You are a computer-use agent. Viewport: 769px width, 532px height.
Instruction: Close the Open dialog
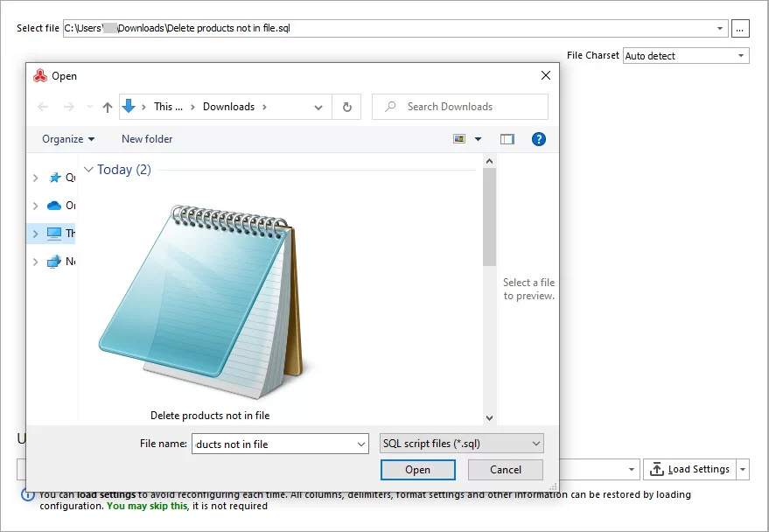click(546, 75)
